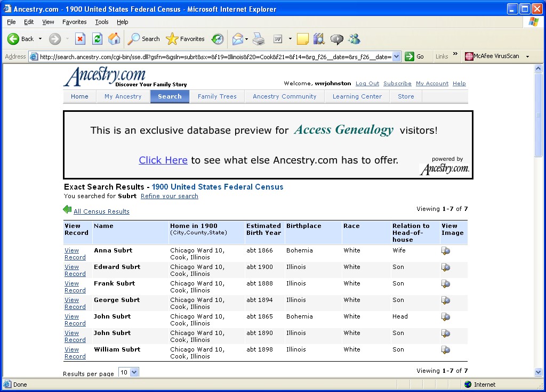Click green back arrow beside All Census Results
546x392 pixels.
coord(67,209)
